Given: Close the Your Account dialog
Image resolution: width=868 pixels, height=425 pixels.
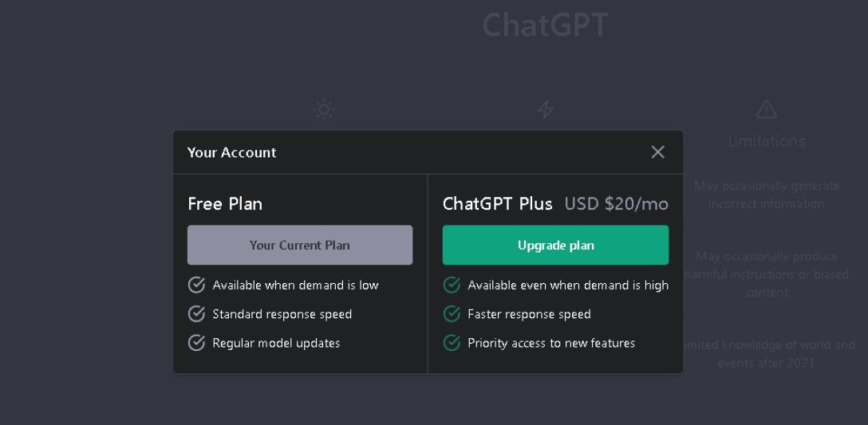Looking at the screenshot, I should pos(657,152).
